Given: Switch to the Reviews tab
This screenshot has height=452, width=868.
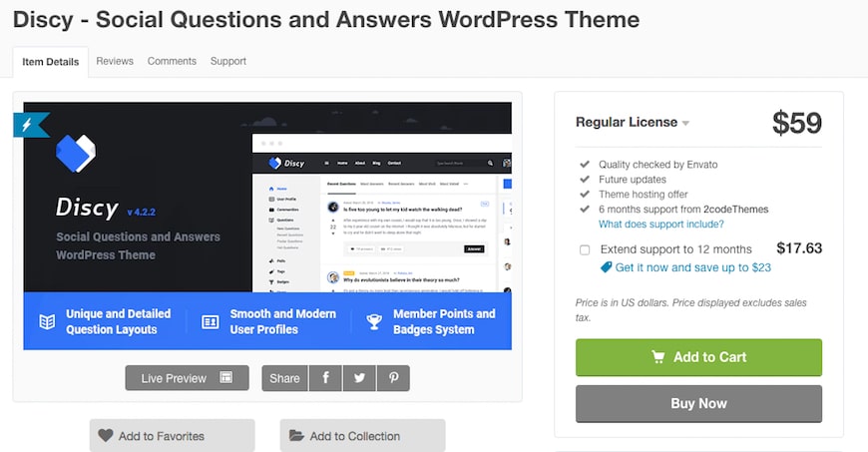Looking at the screenshot, I should coord(115,61).
